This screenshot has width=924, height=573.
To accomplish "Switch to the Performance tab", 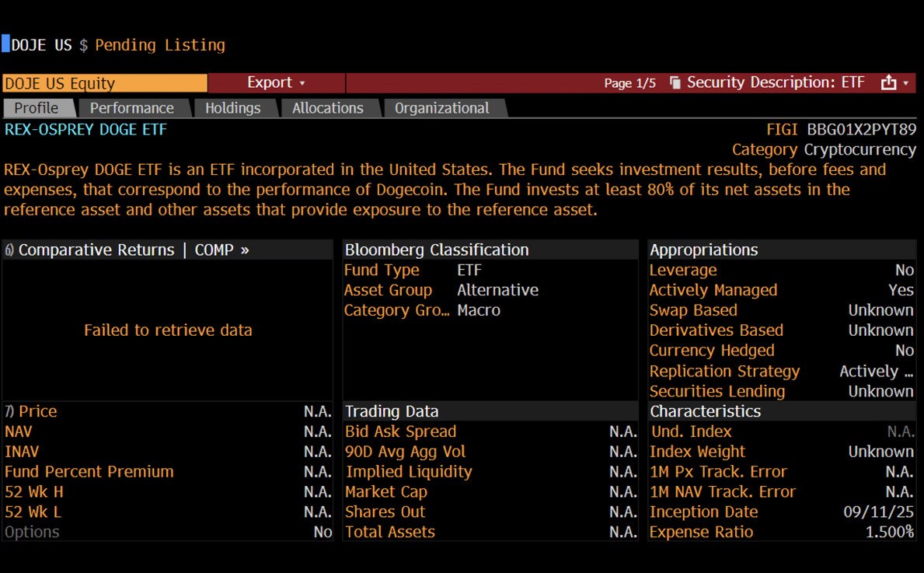I will (131, 108).
